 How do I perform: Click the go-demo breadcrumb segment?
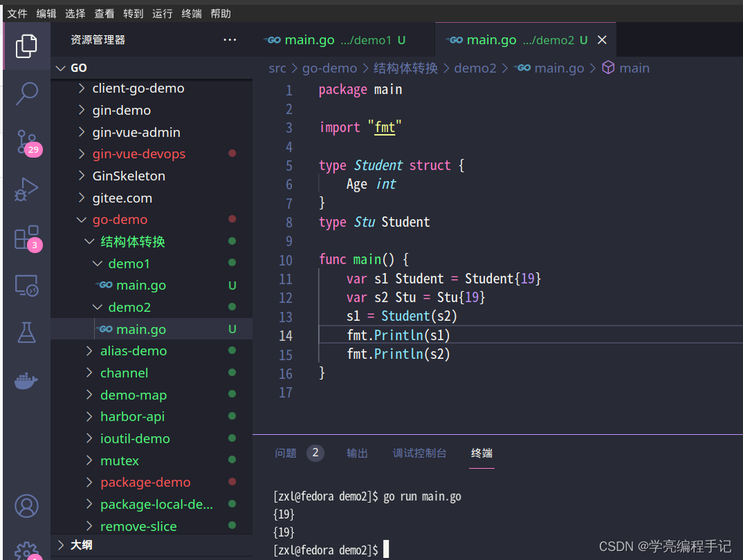[x=329, y=68]
